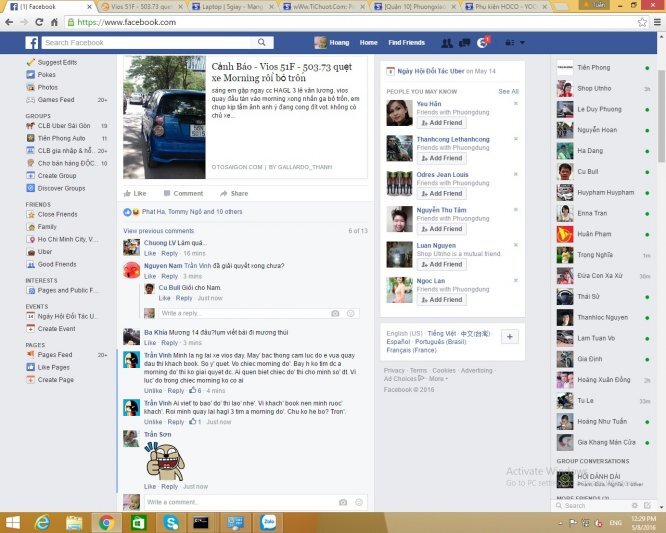Dismiss the Nguyễn Thu Tâm suggestion
This screenshot has width=666, height=533.
[516, 209]
